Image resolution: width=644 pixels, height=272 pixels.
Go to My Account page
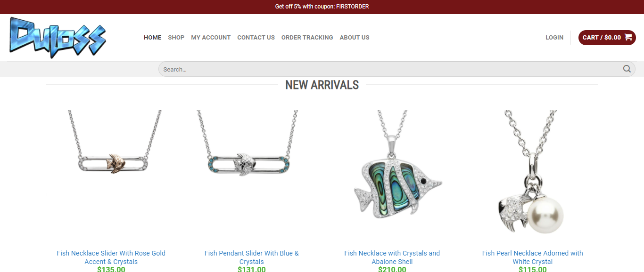pos(211,38)
